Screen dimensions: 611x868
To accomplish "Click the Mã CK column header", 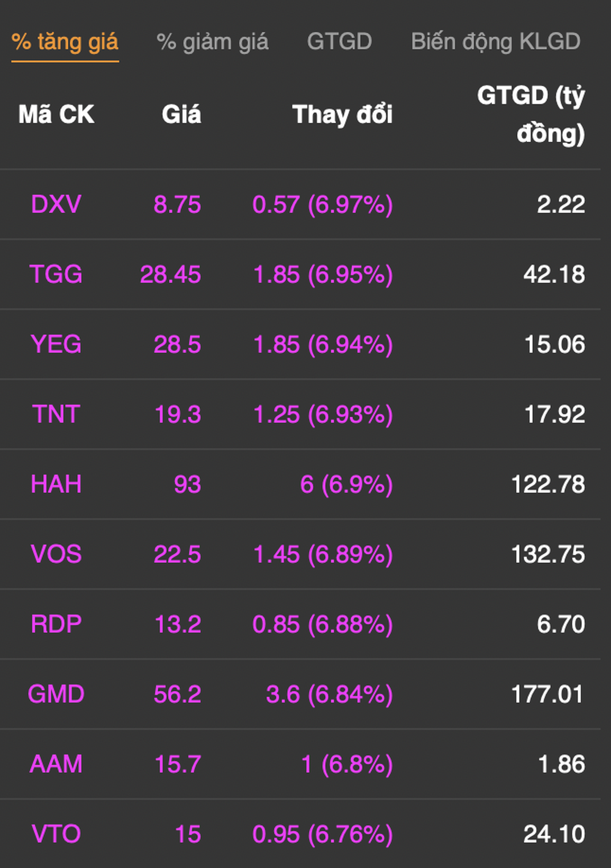I will pyautogui.click(x=56, y=114).
